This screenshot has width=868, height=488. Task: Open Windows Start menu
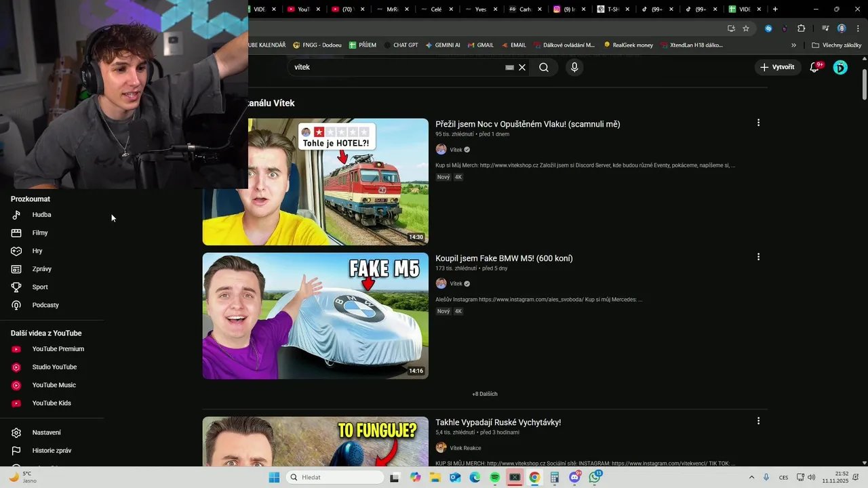[x=274, y=477]
